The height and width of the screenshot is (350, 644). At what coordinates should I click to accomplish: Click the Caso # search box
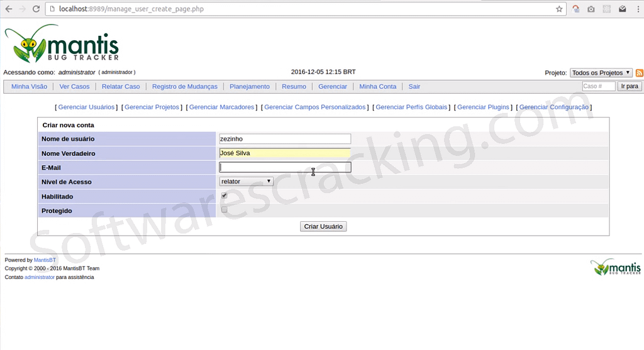coord(599,86)
